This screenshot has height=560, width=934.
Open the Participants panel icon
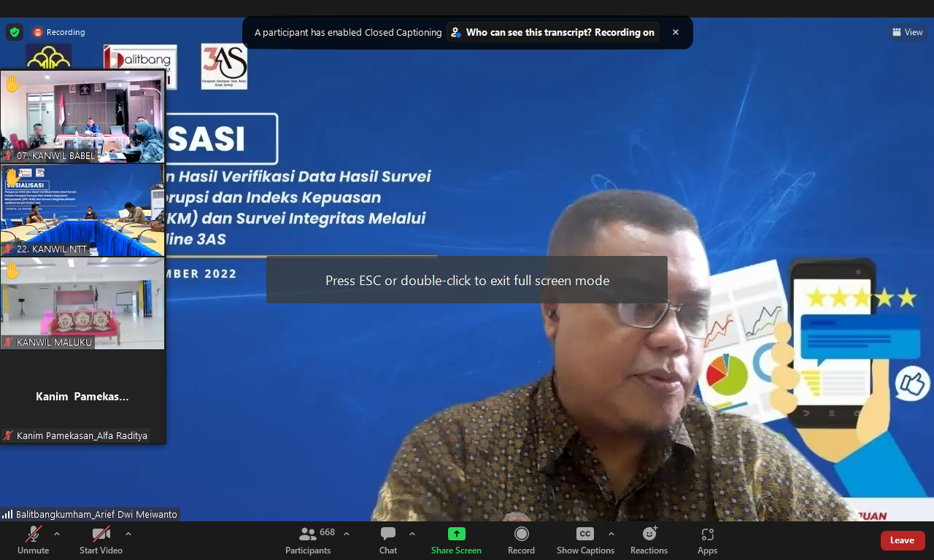[307, 534]
